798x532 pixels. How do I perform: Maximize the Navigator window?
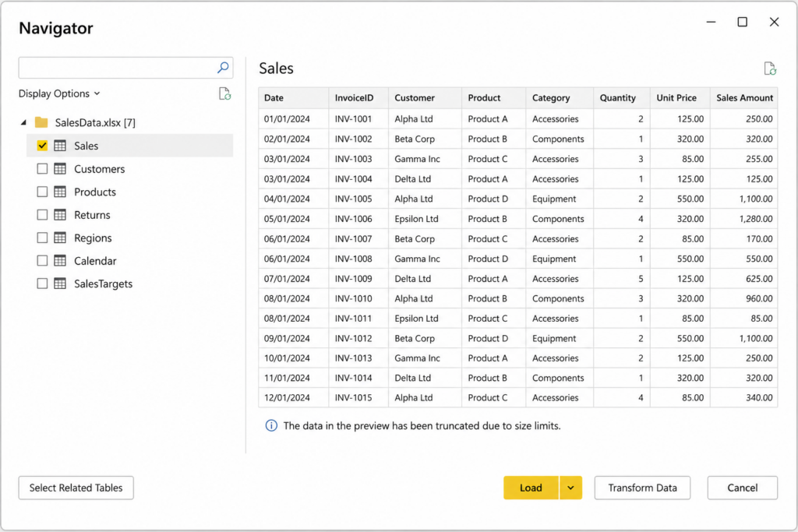point(743,22)
